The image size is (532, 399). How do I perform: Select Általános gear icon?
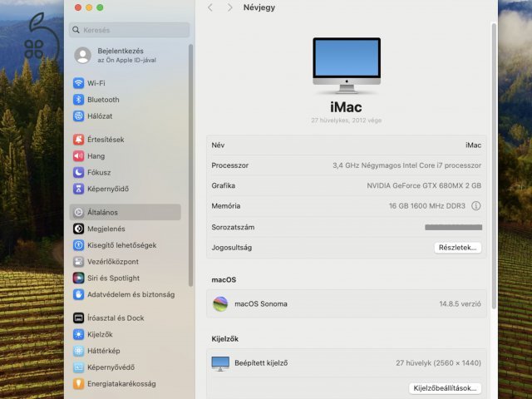coord(78,213)
